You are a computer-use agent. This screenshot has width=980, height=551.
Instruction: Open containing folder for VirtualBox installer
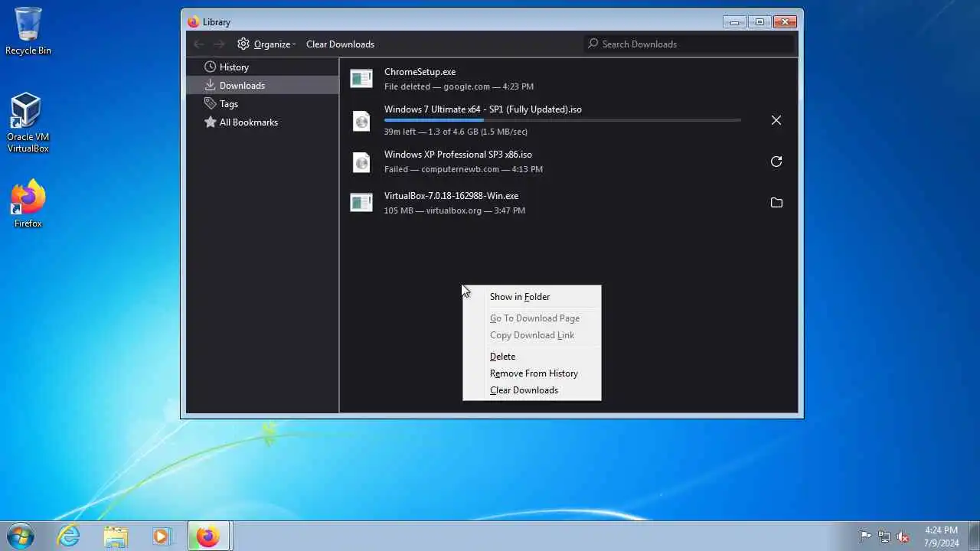pyautogui.click(x=776, y=203)
